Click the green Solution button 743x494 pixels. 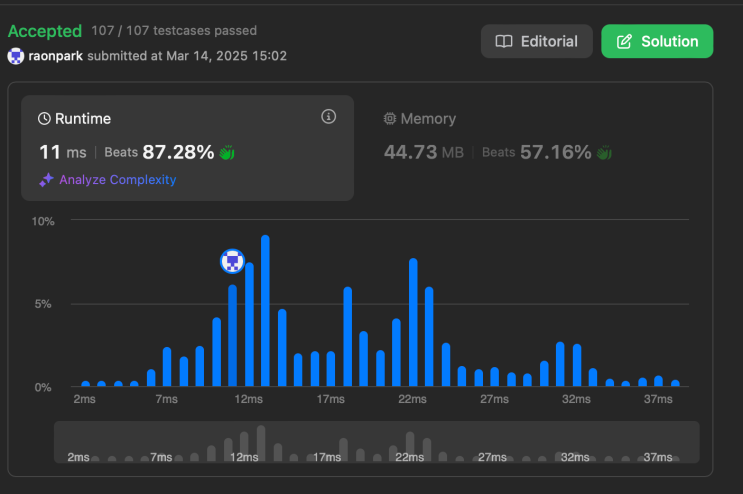[657, 41]
